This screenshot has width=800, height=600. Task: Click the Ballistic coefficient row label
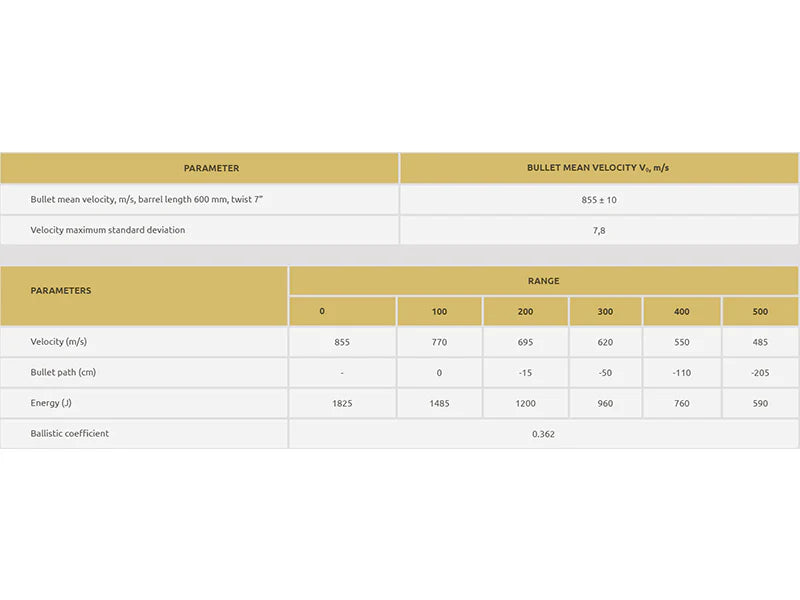point(69,434)
